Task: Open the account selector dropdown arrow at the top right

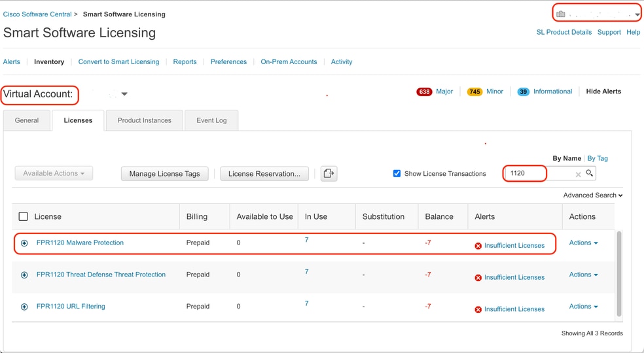Action: click(x=637, y=15)
